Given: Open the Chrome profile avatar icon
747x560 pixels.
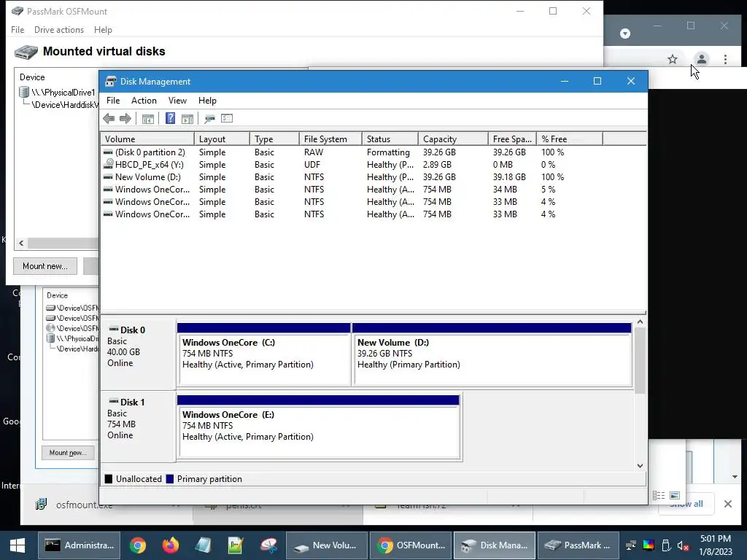Looking at the screenshot, I should point(701,59).
